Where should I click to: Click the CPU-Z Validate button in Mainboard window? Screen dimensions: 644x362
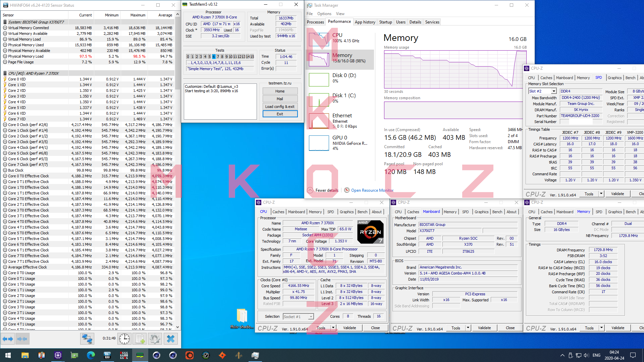click(x=484, y=328)
